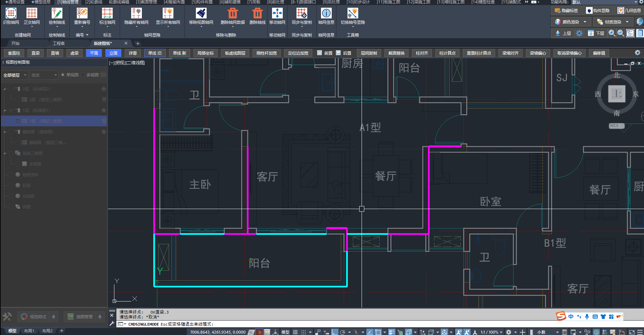Click the 删除轴线 trash icon
This screenshot has height=335, width=644.
coord(257,14)
